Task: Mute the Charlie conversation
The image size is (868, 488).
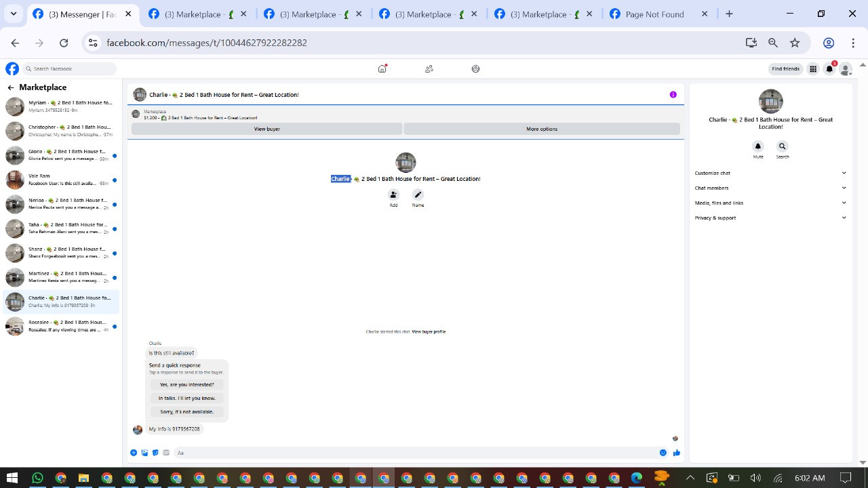Action: [x=758, y=146]
